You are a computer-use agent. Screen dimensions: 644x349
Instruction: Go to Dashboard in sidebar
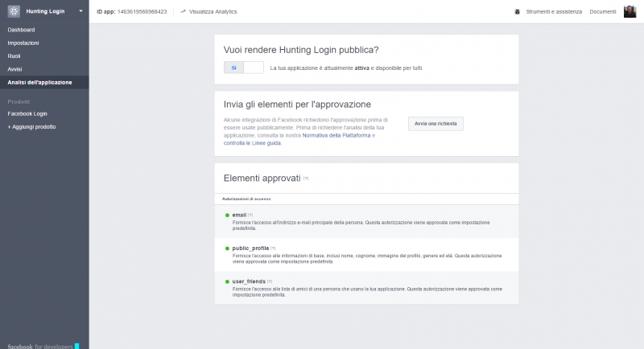(21, 30)
